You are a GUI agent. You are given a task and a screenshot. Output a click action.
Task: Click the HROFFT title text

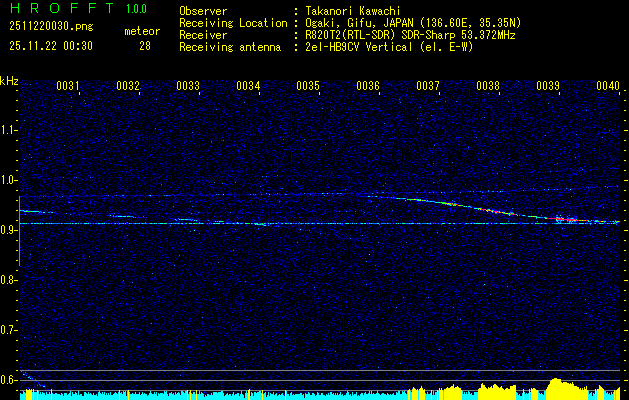pyautogui.click(x=63, y=8)
